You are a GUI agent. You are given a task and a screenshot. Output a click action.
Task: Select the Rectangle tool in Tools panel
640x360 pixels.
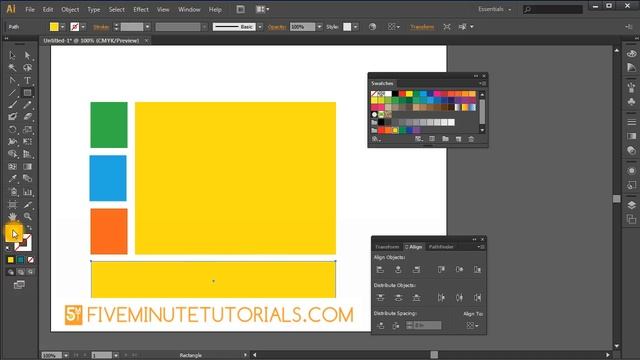27,93
